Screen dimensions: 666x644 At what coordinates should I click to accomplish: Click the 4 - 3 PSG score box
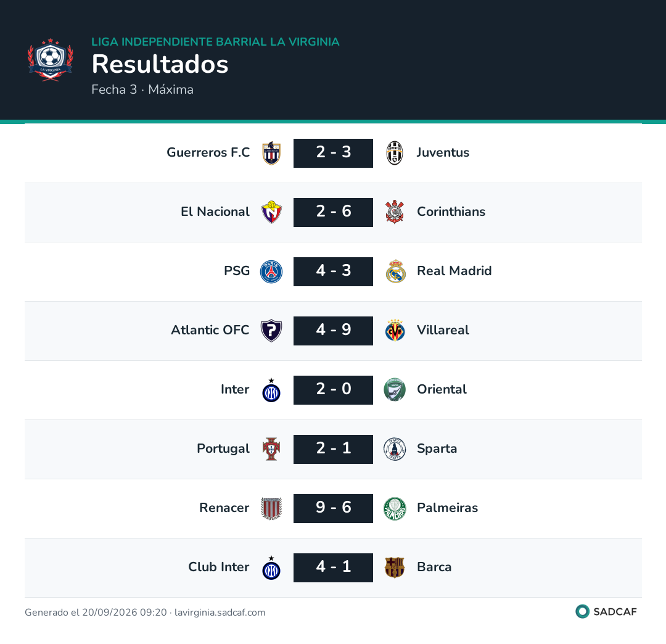[x=333, y=271]
